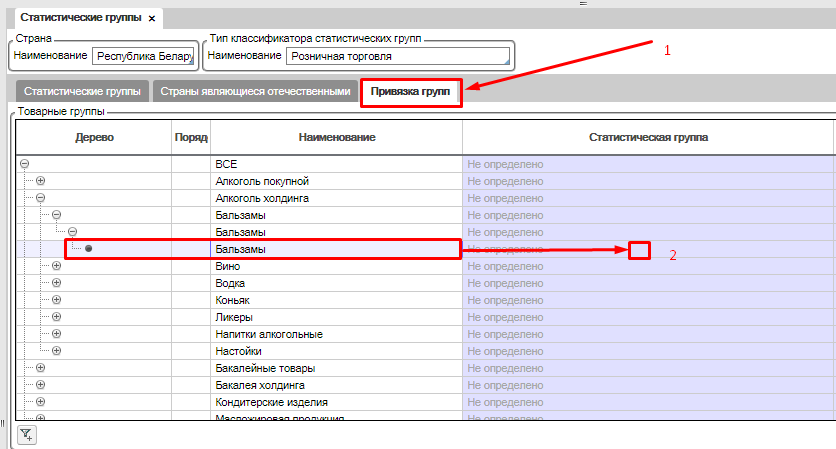Sort by the Наименование column header

point(335,136)
